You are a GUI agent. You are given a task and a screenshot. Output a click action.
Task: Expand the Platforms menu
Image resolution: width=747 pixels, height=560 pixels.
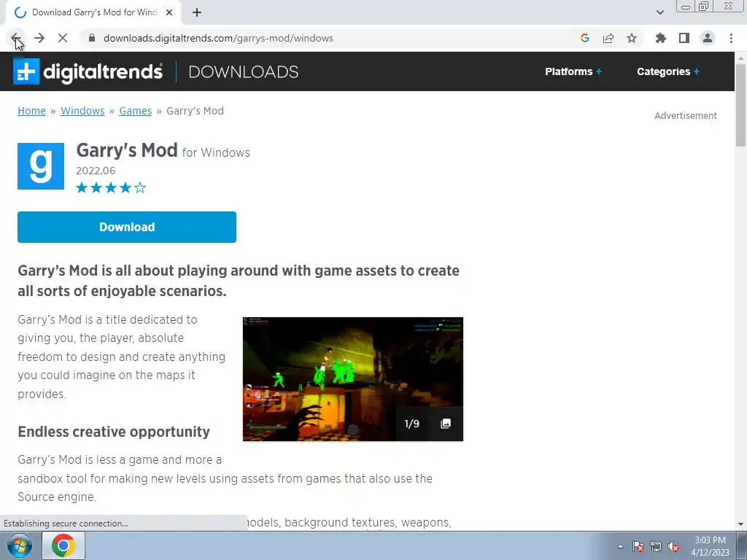point(573,71)
